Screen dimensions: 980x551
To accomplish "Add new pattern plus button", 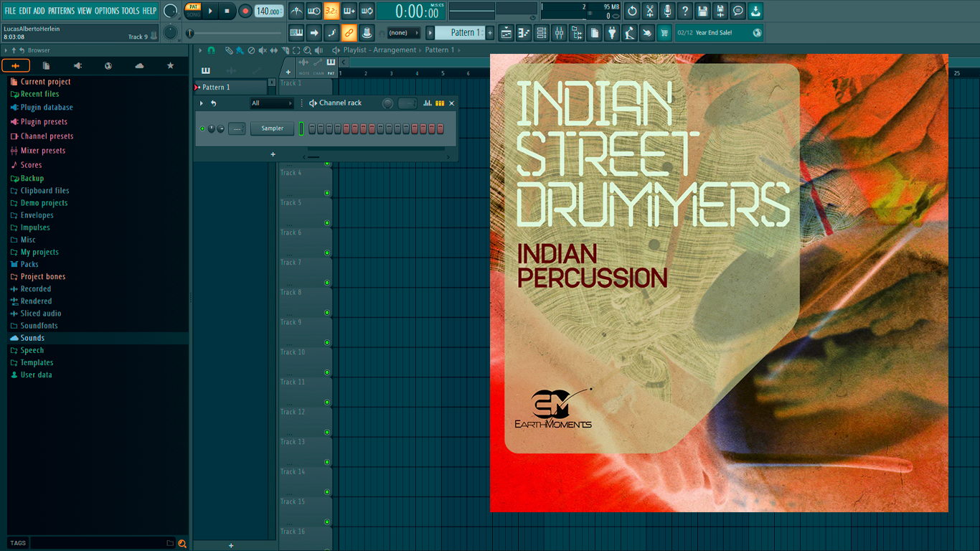I will pos(490,32).
